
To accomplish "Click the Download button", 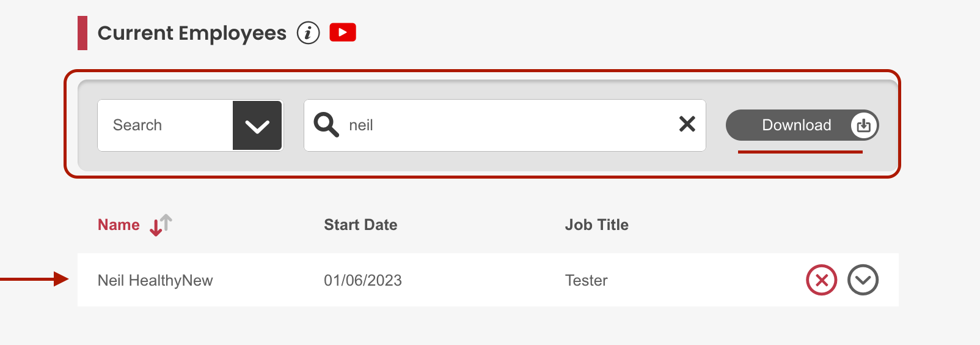I will (x=802, y=125).
